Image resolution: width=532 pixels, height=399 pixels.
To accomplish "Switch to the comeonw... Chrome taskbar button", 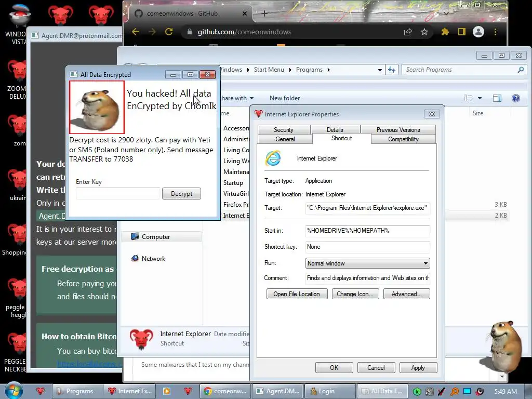I will (225, 391).
